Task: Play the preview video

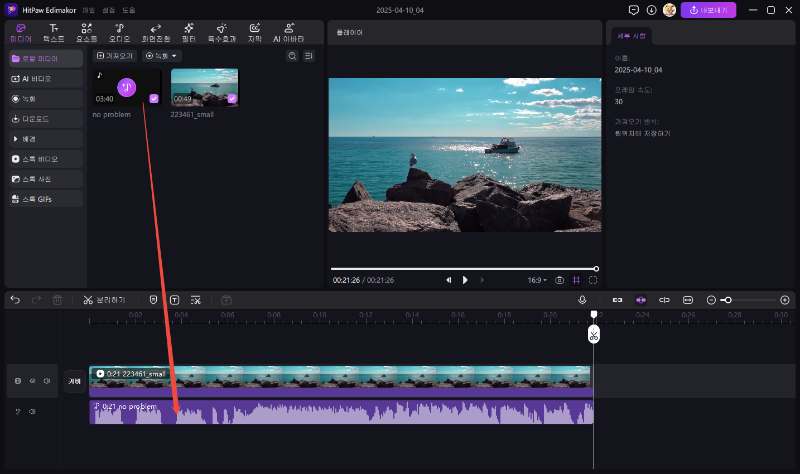Action: [x=465, y=280]
